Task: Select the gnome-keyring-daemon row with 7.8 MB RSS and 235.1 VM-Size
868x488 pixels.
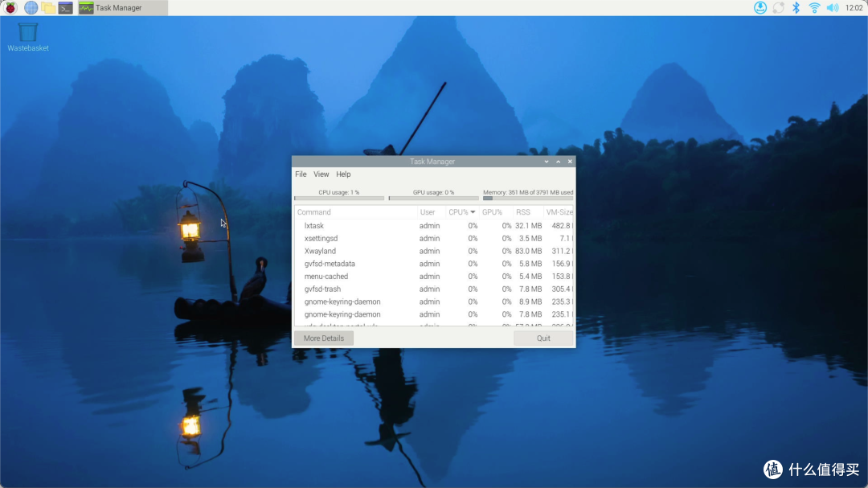Action: pos(434,314)
